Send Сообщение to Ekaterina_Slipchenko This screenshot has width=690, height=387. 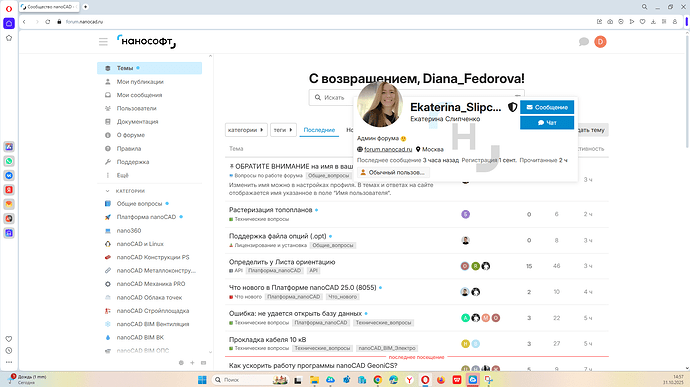[547, 107]
